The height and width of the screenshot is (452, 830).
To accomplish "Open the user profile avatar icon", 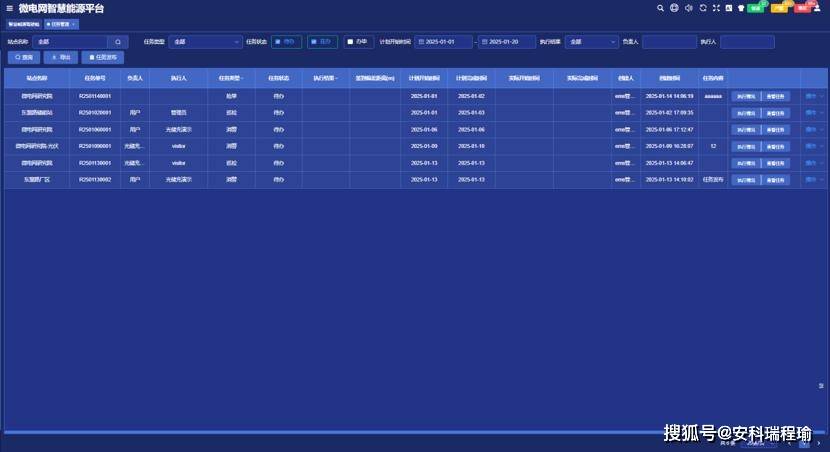I will click(x=817, y=8).
